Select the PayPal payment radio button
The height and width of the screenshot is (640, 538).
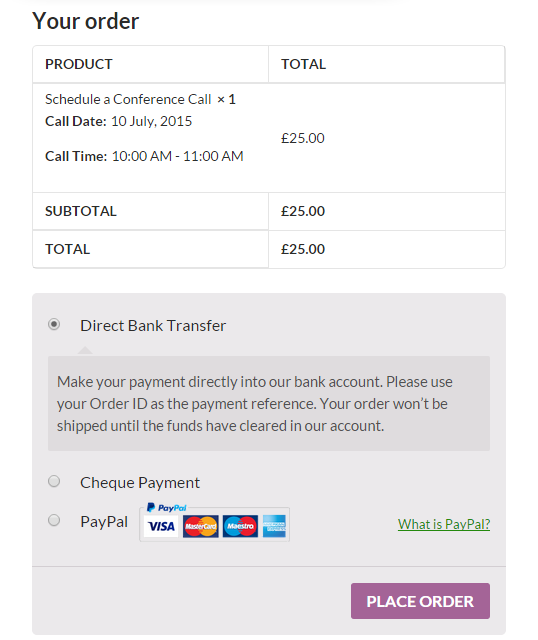tap(54, 520)
